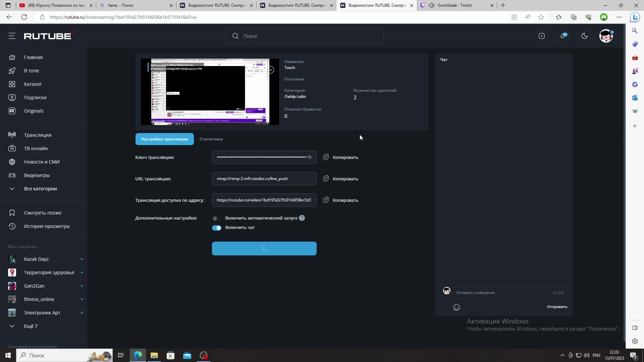Image resolution: width=644 pixels, height=362 pixels.
Task: Show hidden system tray icons
Action: 562,355
